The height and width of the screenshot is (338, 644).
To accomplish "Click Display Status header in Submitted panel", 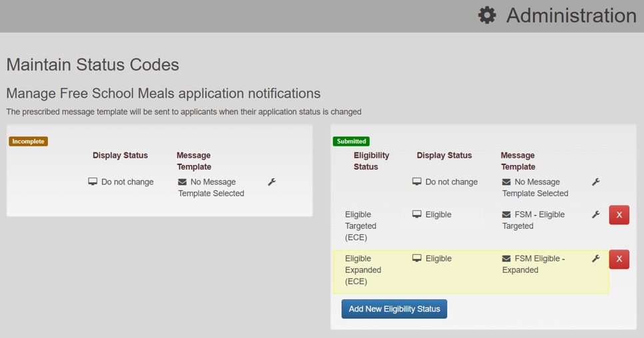I will 444,156.
